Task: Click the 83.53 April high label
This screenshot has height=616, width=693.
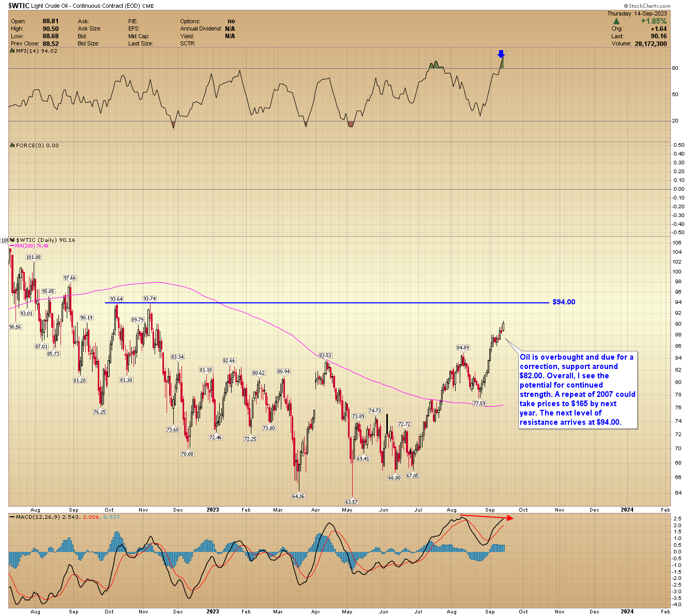Action: (325, 356)
